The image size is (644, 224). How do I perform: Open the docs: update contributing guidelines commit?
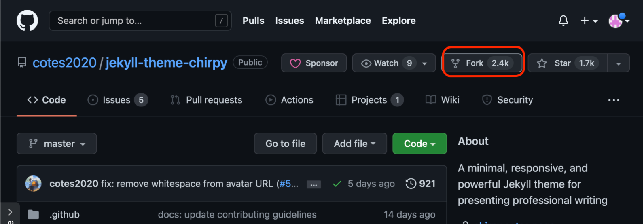click(237, 215)
